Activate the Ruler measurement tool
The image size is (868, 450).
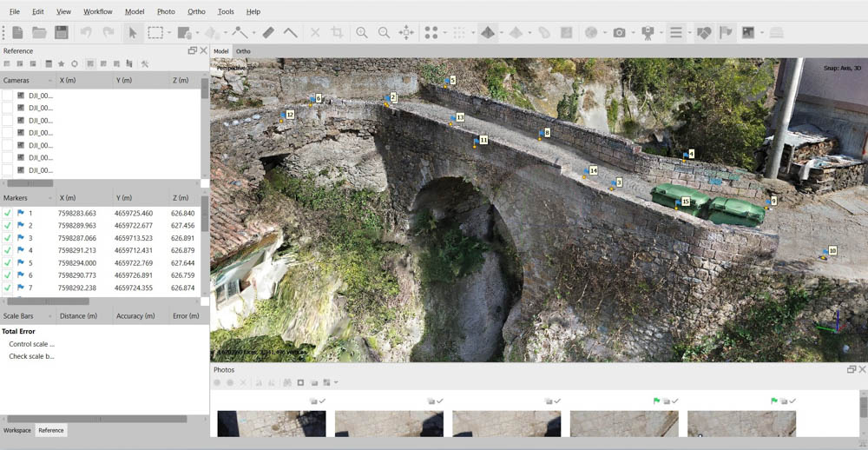click(268, 33)
